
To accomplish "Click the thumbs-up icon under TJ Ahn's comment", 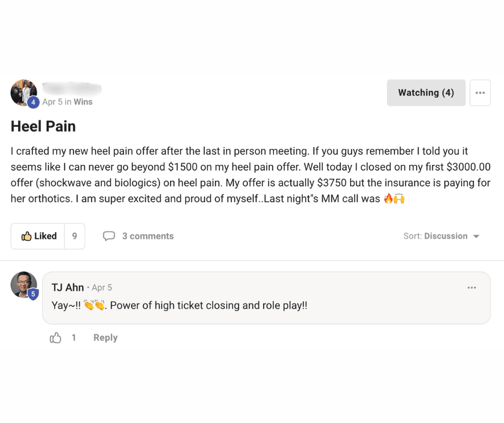I will [56, 338].
